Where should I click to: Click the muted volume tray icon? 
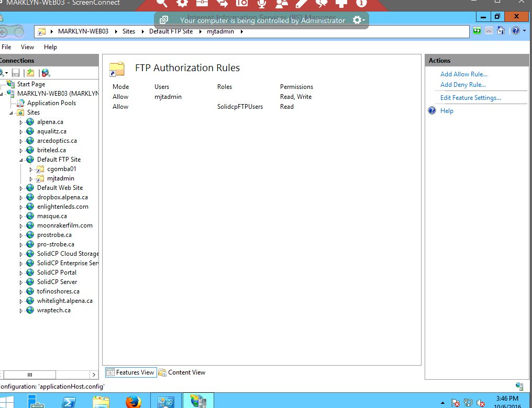[x=481, y=403]
